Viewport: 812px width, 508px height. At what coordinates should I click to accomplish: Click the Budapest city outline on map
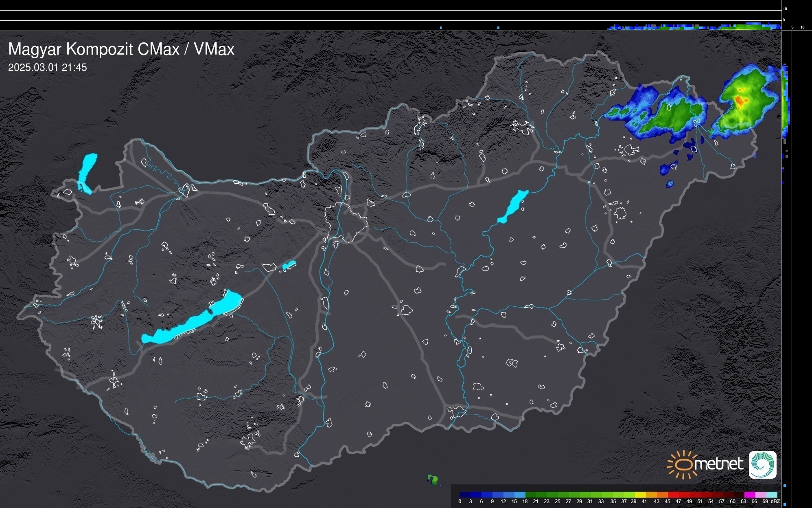(346, 222)
